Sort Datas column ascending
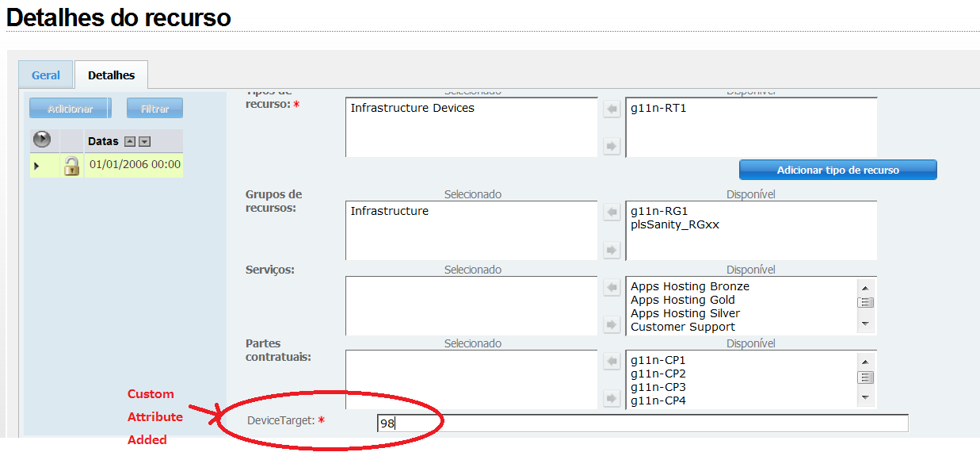Image resolution: width=980 pixels, height=456 pixels. pyautogui.click(x=131, y=141)
